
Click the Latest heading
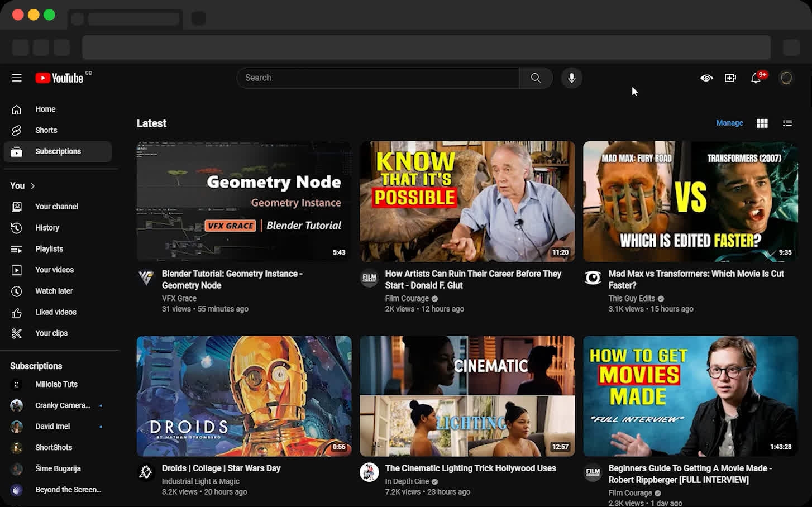tap(151, 123)
